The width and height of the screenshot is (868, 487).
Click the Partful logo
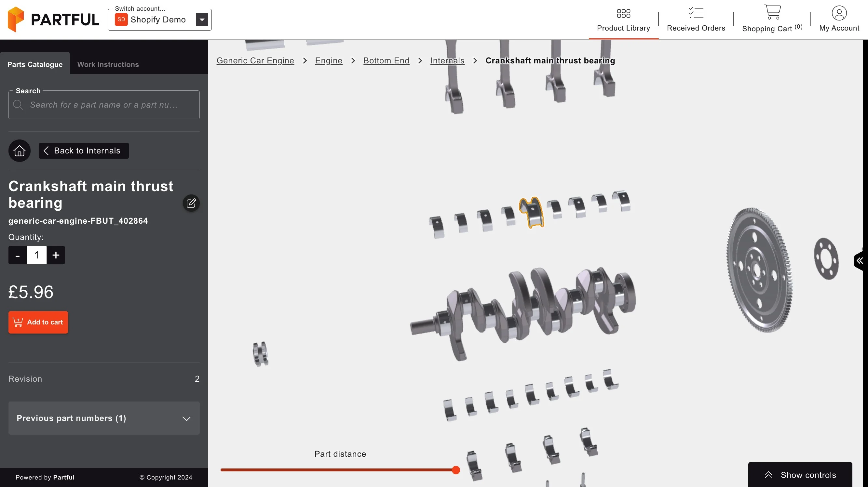pos(53,20)
